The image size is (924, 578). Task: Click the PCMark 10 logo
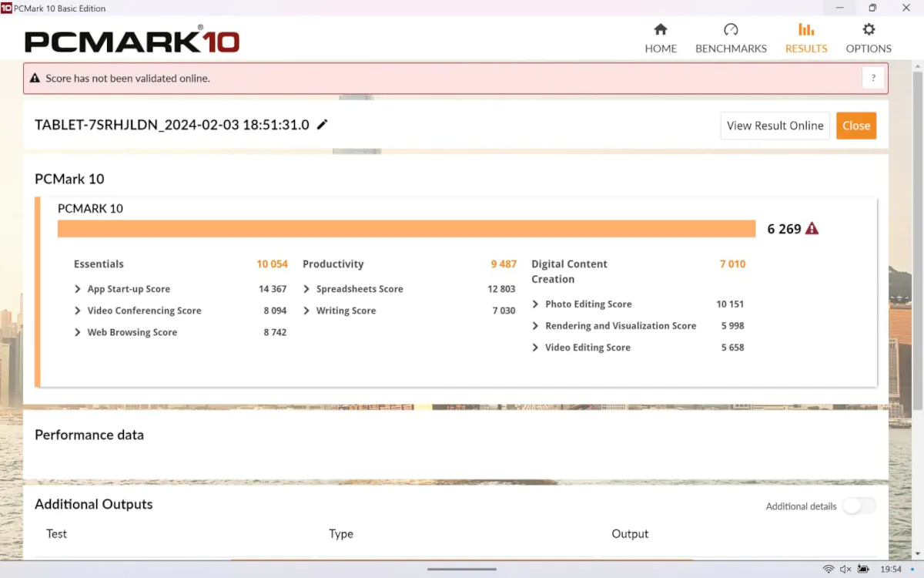tap(132, 40)
